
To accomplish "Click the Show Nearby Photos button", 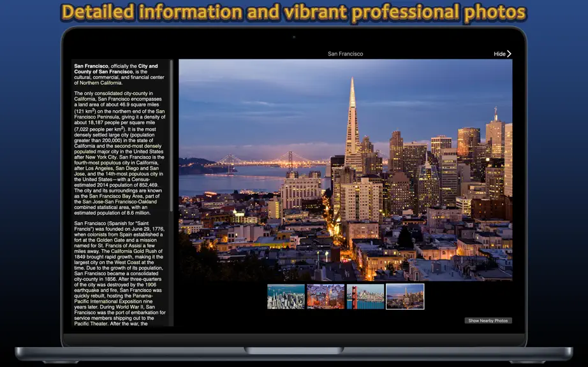I will [x=488, y=320].
